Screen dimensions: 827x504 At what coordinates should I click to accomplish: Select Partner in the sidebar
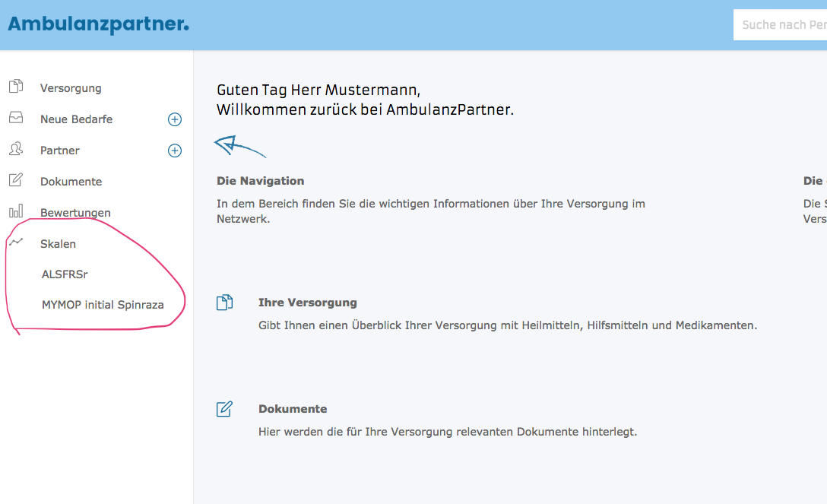(59, 151)
